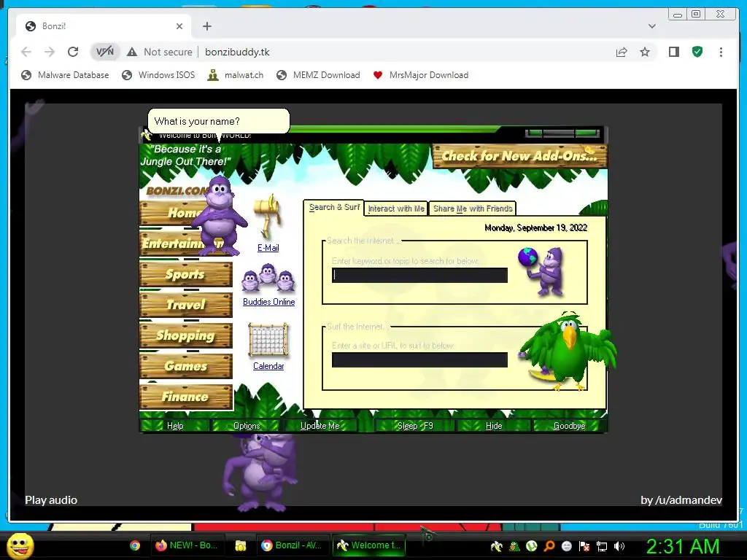Screen dimensions: 747x560
Task: Switch to Interact with Me tab
Action: coord(396,209)
